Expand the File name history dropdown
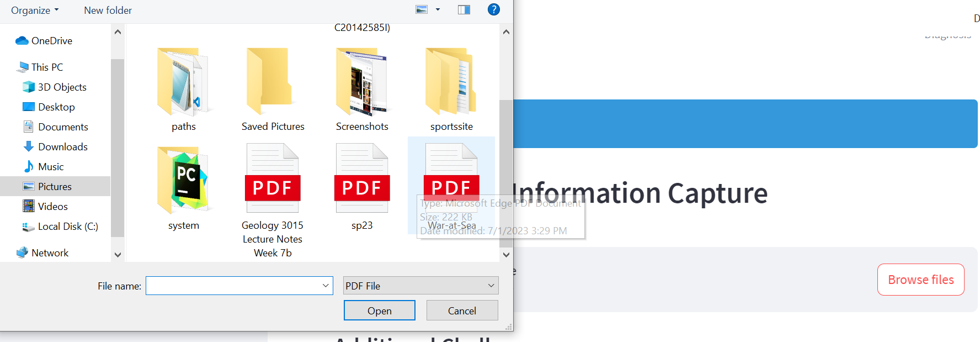The height and width of the screenshot is (342, 980). [326, 286]
